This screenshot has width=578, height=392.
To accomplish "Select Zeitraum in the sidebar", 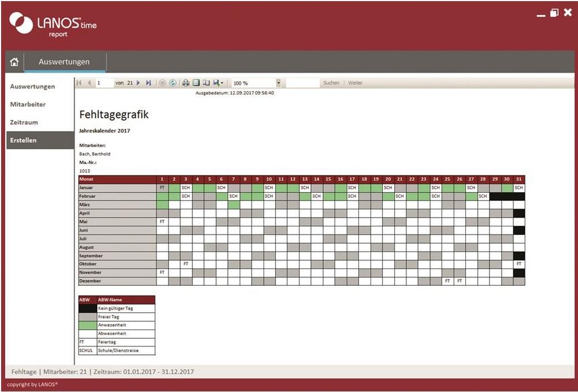I will pos(24,122).
